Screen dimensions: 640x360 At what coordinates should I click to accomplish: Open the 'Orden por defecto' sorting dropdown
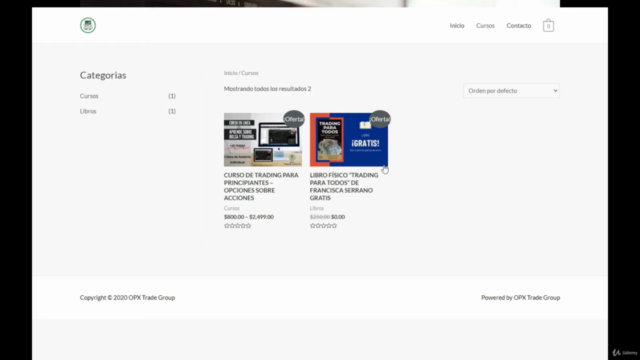511,91
